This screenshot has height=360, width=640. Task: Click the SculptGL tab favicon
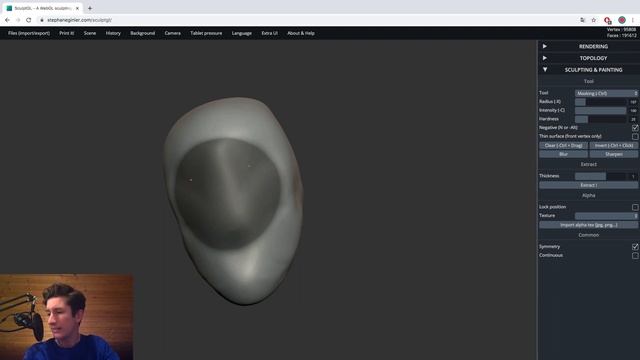point(9,8)
